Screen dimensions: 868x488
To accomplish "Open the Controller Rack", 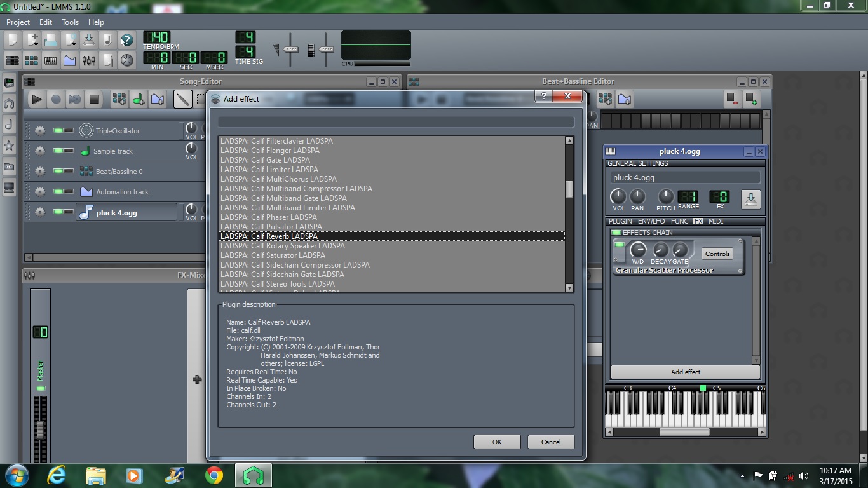I will click(126, 60).
